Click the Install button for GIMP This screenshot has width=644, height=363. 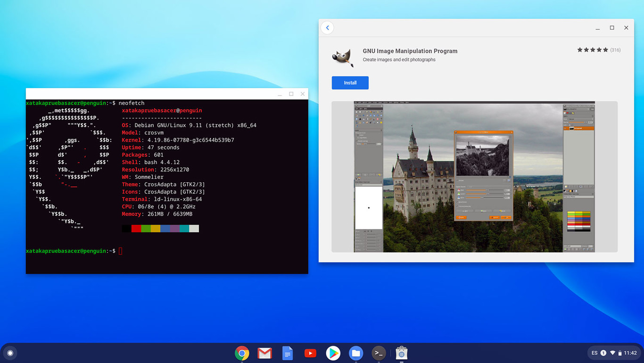point(350,83)
